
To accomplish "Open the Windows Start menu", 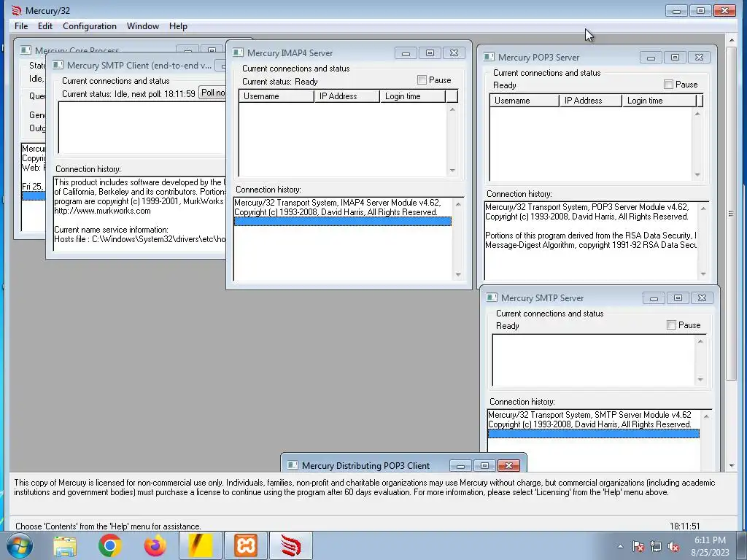I will (19, 545).
